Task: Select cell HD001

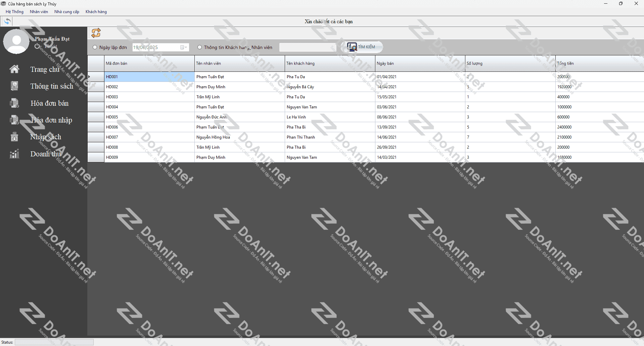Action: pyautogui.click(x=149, y=77)
